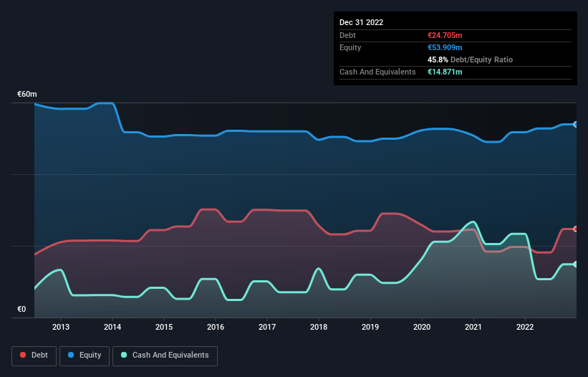The image size is (588, 377).
Task: Click the 2020 x-axis label
Action: (422, 327)
